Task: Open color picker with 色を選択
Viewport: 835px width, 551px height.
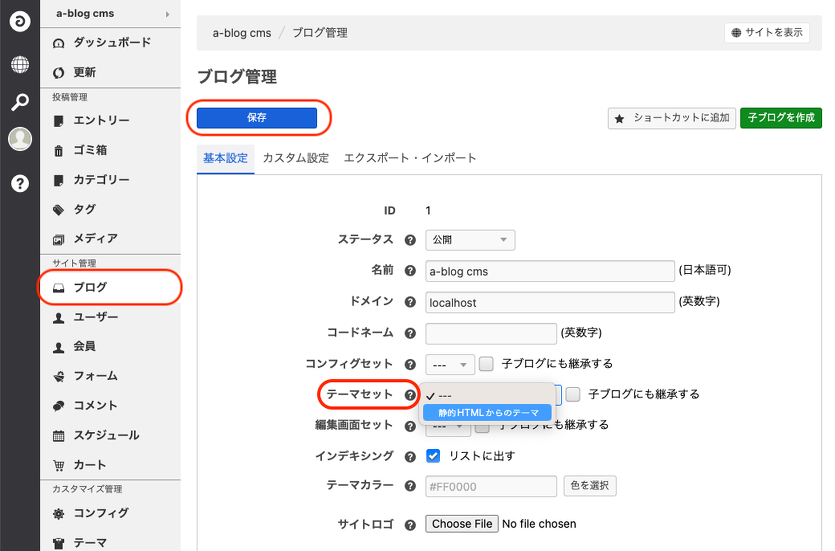Action: click(590, 486)
